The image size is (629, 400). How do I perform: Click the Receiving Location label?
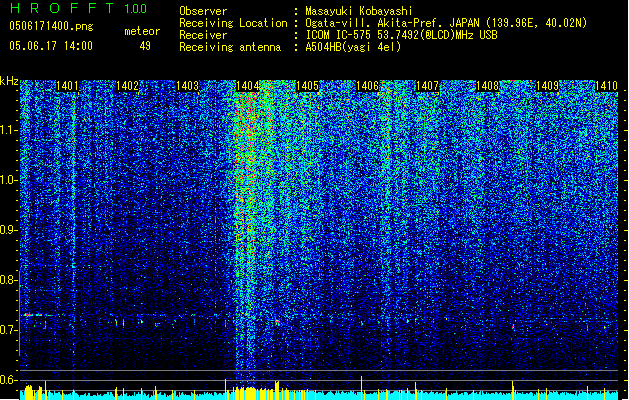pyautogui.click(x=233, y=23)
